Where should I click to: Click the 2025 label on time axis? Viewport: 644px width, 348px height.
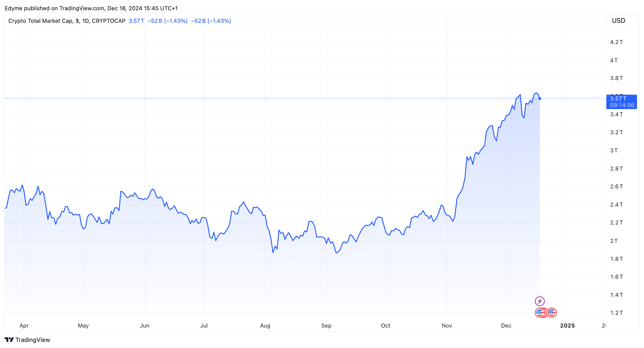[x=567, y=325]
